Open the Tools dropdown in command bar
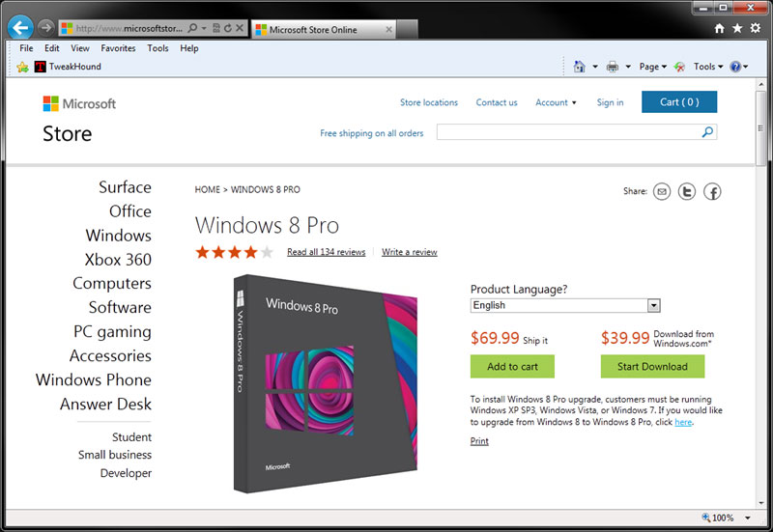This screenshot has width=773, height=532. [x=708, y=67]
